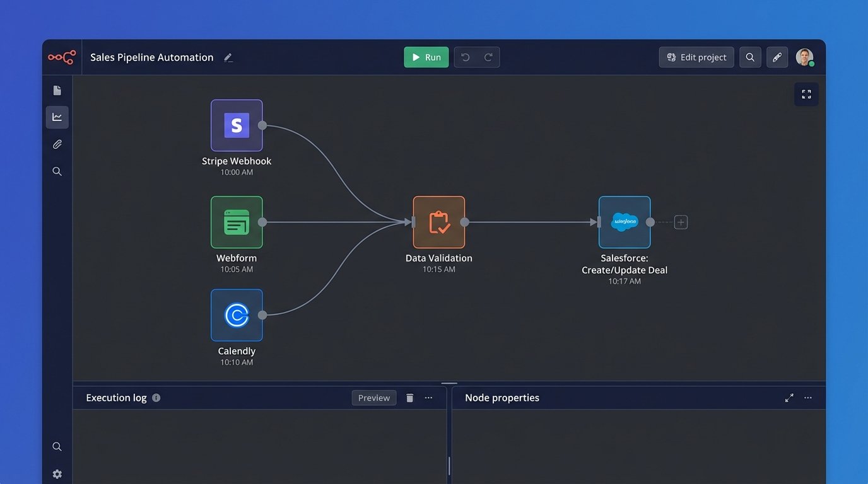Open the chart view in sidebar
Viewport: 868px width, 484px height.
pyautogui.click(x=57, y=117)
